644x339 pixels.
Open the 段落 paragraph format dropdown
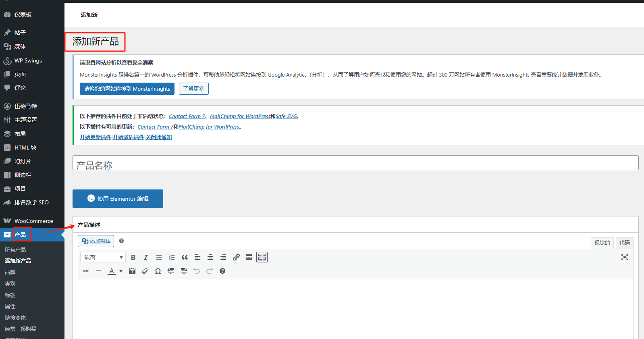pyautogui.click(x=103, y=257)
